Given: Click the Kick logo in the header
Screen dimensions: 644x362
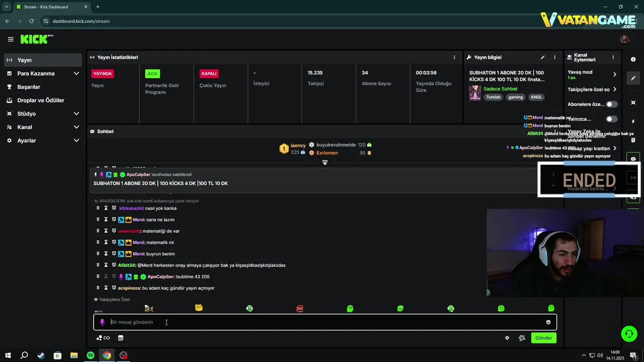Looking at the screenshot, I should pos(37,39).
